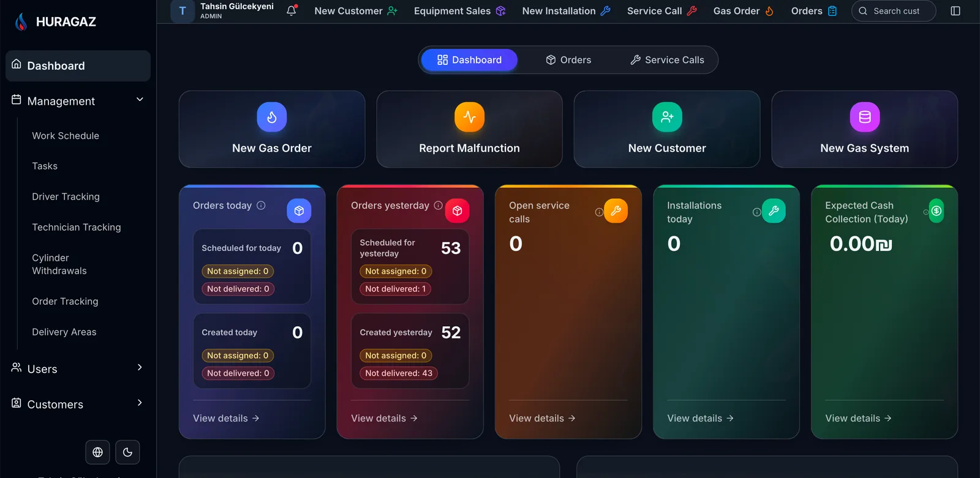The image size is (980, 478).
Task: View details of Open service calls
Action: [x=542, y=419]
